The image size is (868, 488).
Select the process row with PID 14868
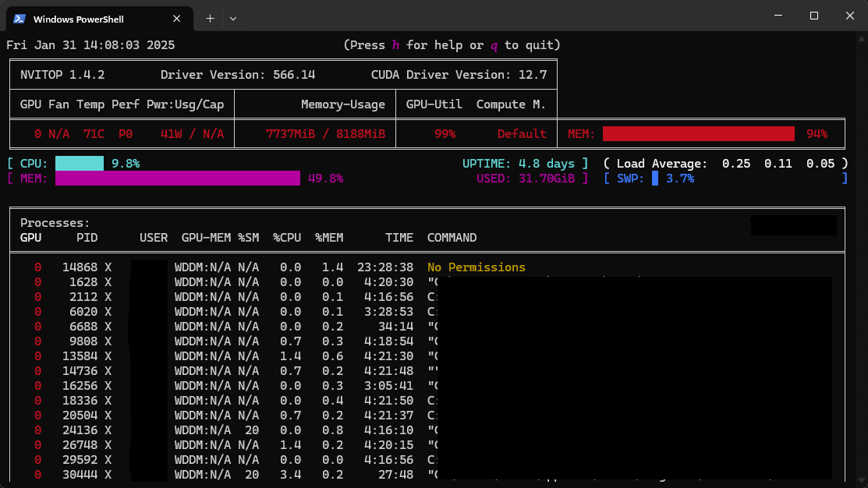pos(80,267)
